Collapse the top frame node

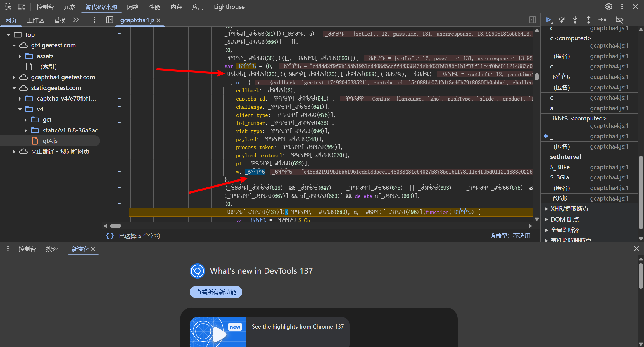tap(8, 35)
